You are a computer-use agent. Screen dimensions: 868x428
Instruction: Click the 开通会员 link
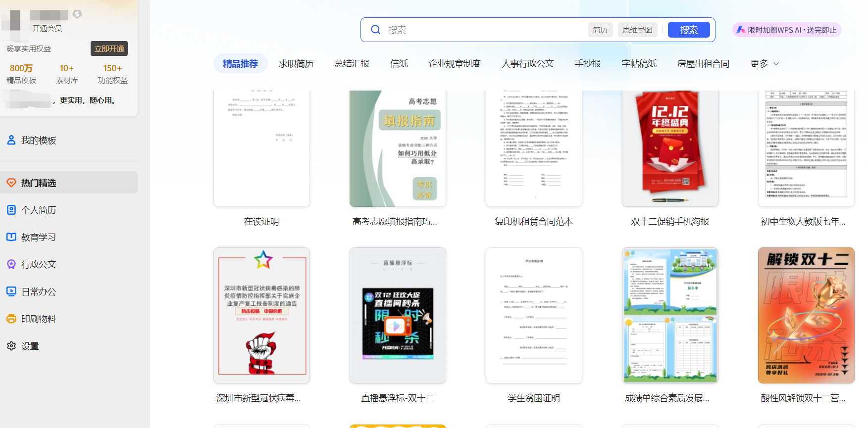pos(48,28)
